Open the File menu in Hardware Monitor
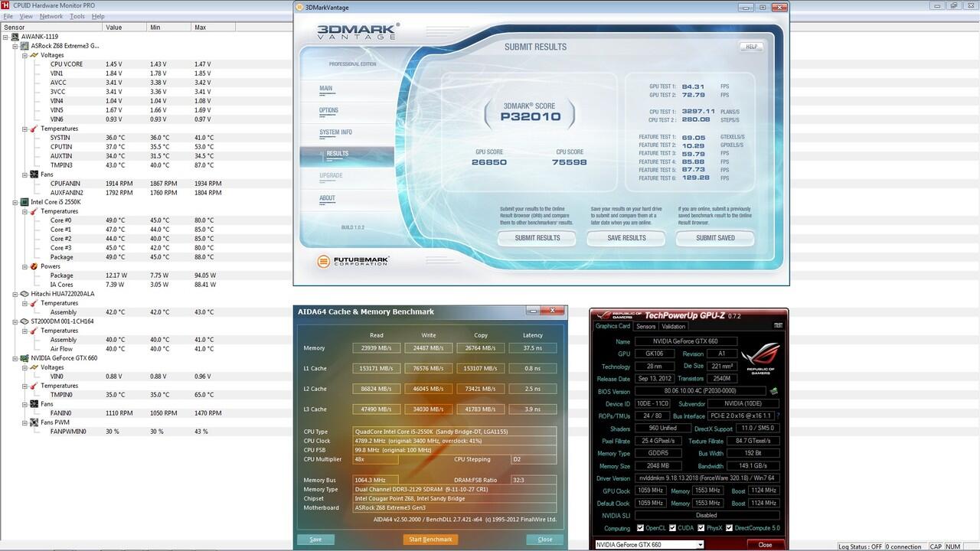The width and height of the screenshot is (980, 551). [x=8, y=16]
